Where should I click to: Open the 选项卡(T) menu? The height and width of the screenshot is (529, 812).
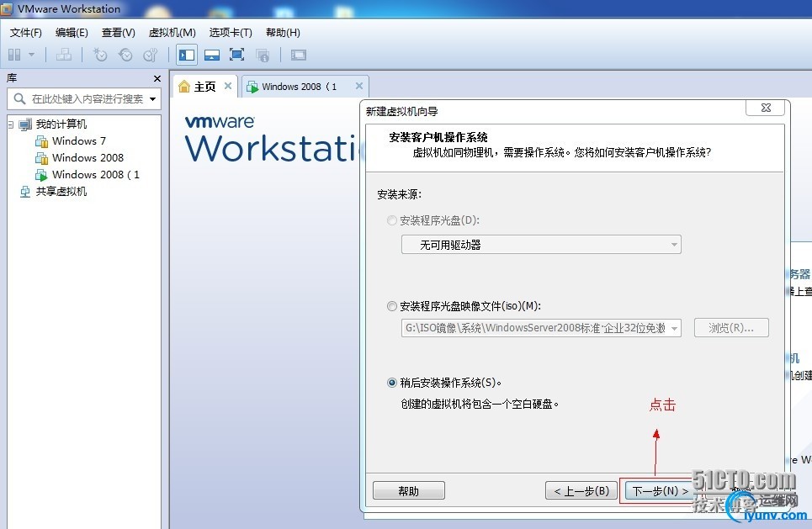click(231, 33)
